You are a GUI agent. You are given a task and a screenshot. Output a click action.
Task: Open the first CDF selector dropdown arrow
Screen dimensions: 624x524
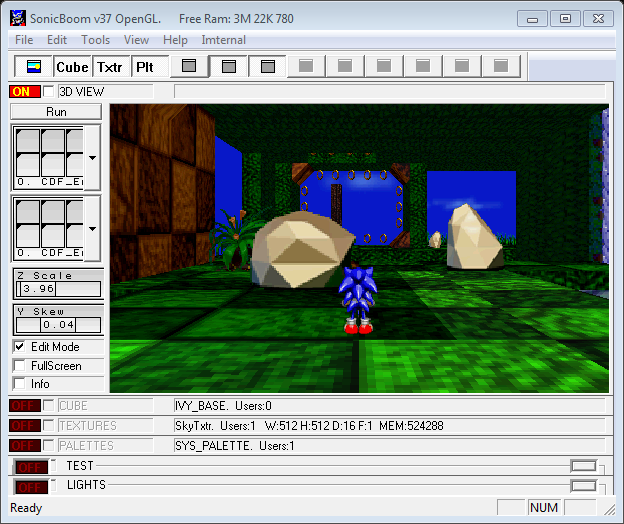93,158
